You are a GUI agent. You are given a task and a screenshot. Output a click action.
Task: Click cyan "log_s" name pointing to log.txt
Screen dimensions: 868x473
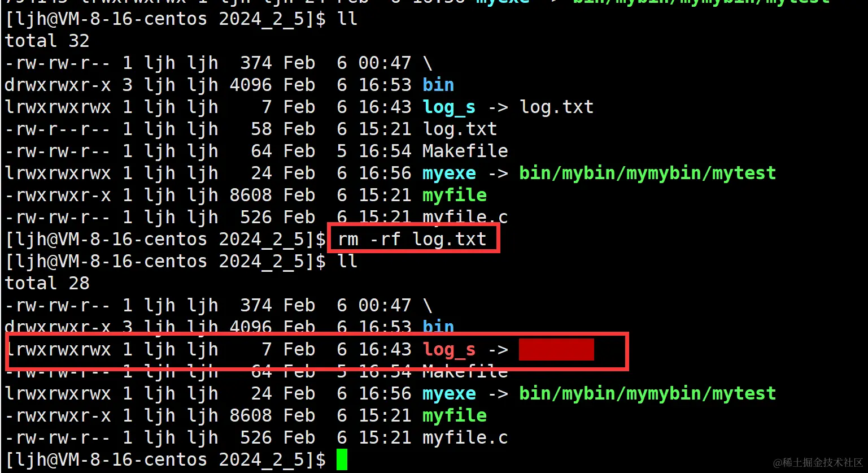pos(449,107)
